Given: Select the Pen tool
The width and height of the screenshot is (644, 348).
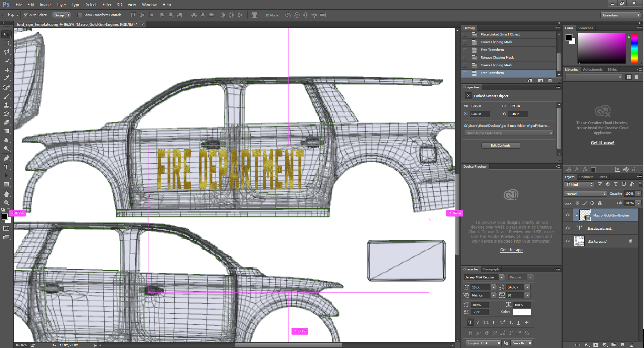Looking at the screenshot, I should point(6,158).
